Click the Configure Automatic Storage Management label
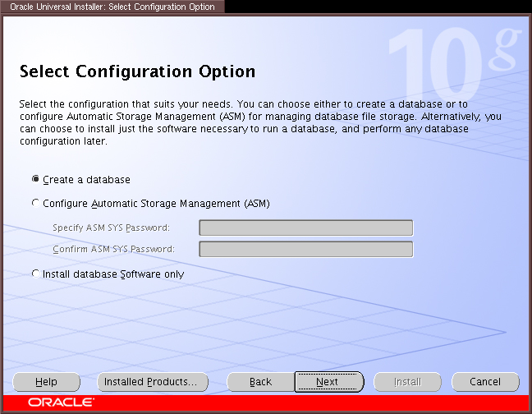The image size is (532, 414). (156, 204)
